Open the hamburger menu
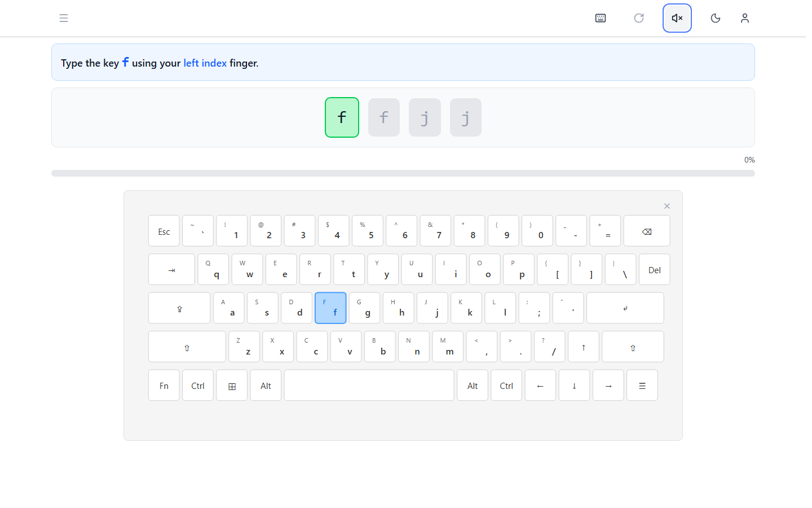The width and height of the screenshot is (812, 508). [64, 18]
